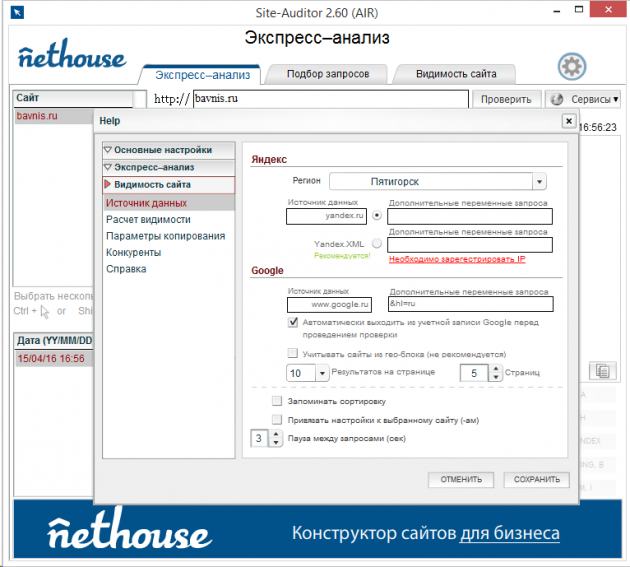Screen dimensions: 630x567
Task: Collapse the Основные настройки section
Action: (x=107, y=150)
